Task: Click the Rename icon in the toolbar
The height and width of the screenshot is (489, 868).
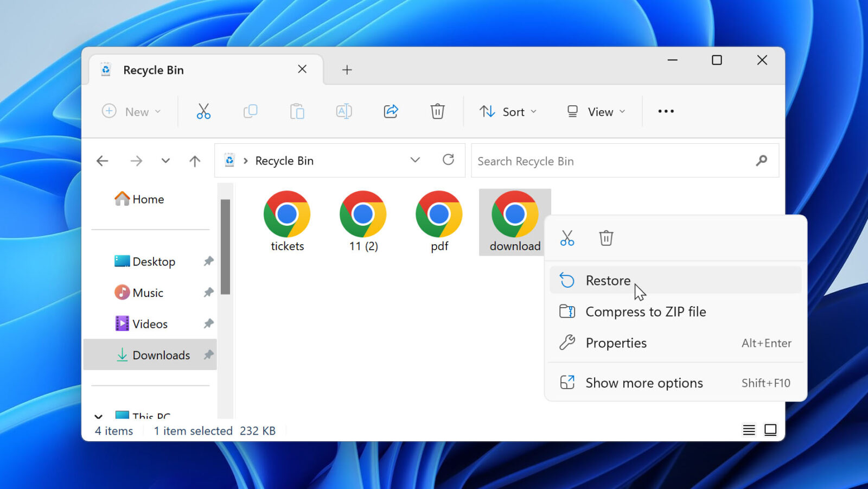Action: 343,111
